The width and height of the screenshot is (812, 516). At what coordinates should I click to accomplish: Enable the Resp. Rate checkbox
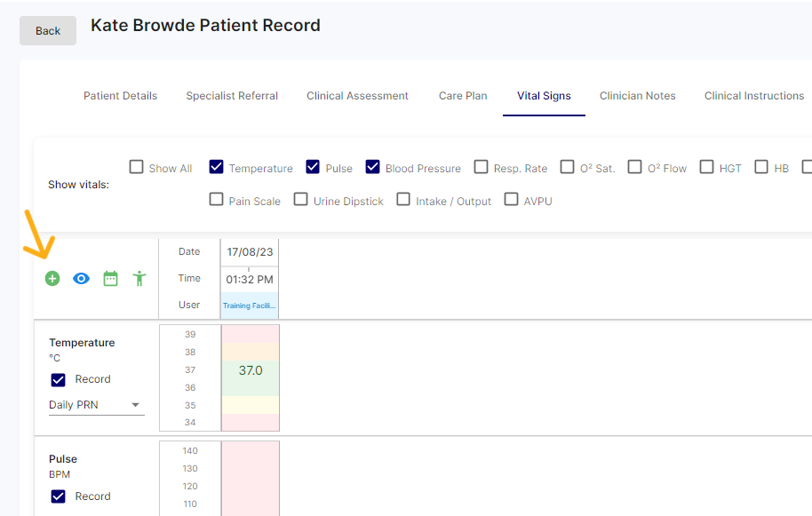coord(482,167)
